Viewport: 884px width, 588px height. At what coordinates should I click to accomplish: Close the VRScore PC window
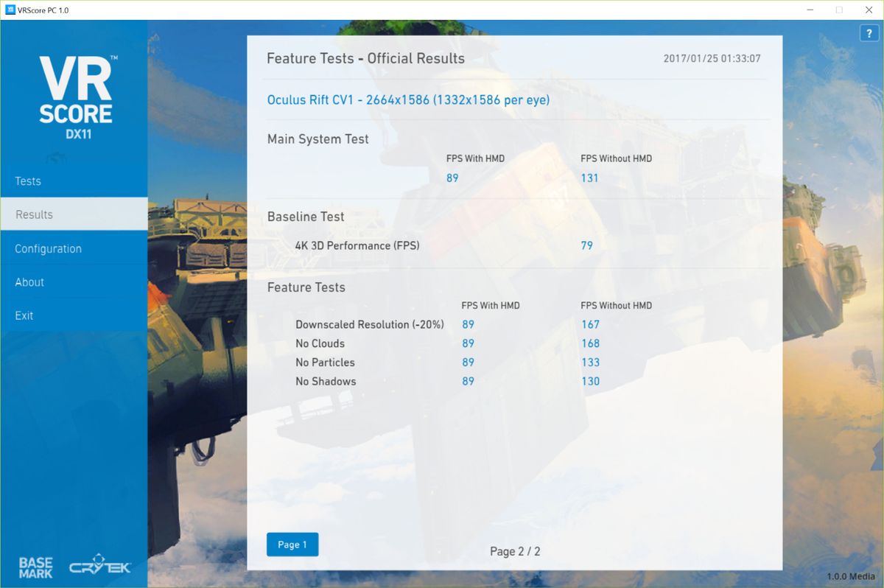point(871,10)
